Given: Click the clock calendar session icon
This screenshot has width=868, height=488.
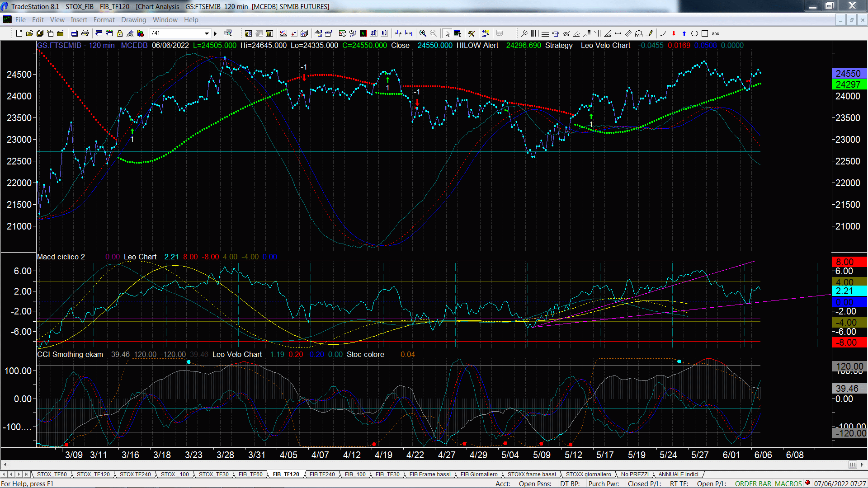Looking at the screenshot, I should pyautogui.click(x=342, y=33).
